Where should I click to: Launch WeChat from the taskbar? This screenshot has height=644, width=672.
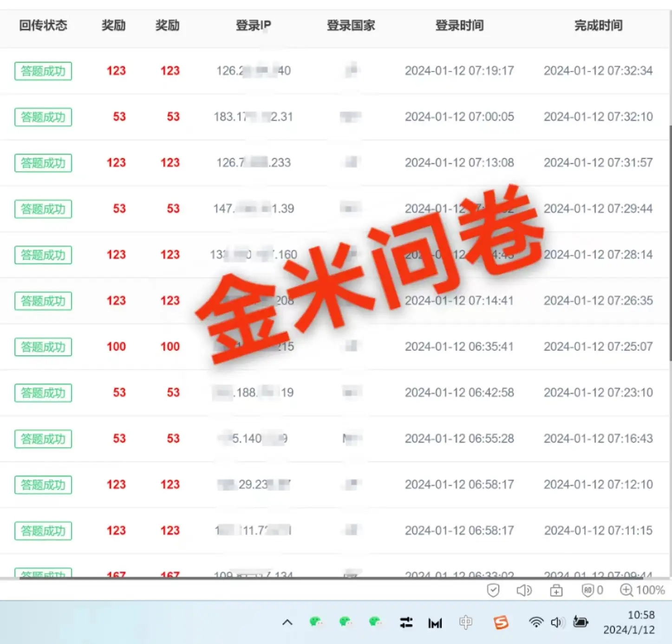(316, 622)
